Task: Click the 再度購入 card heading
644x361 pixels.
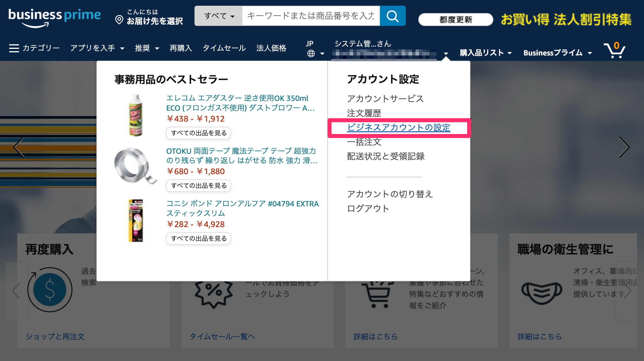Action: [x=49, y=249]
